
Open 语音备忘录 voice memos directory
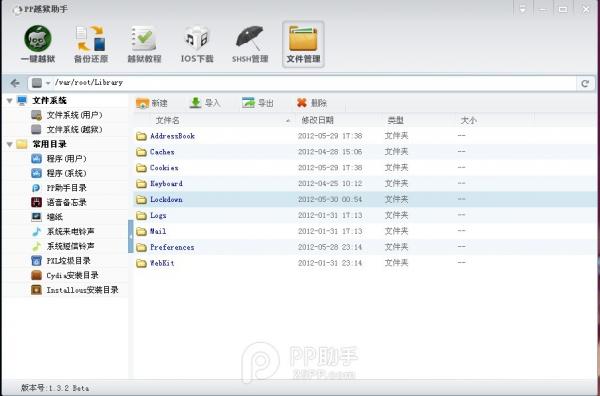(x=59, y=202)
